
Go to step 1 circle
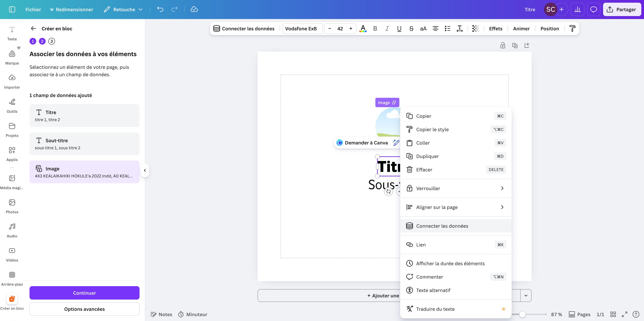pos(33,41)
